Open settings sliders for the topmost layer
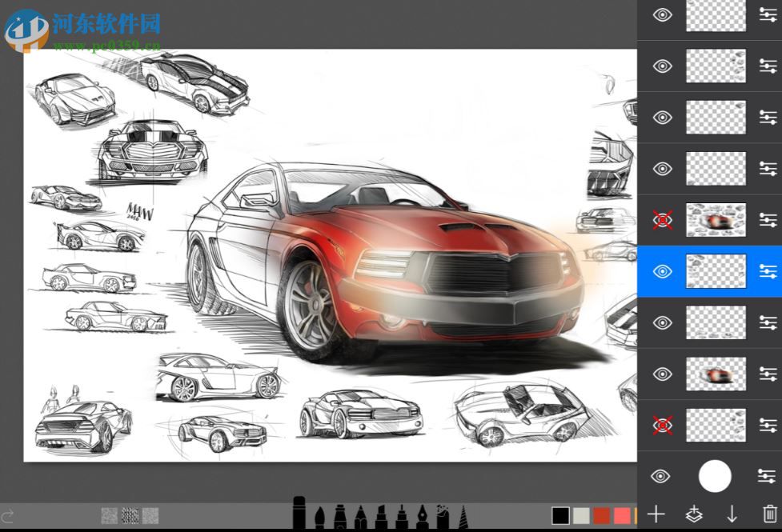This screenshot has height=532, width=782. click(768, 14)
